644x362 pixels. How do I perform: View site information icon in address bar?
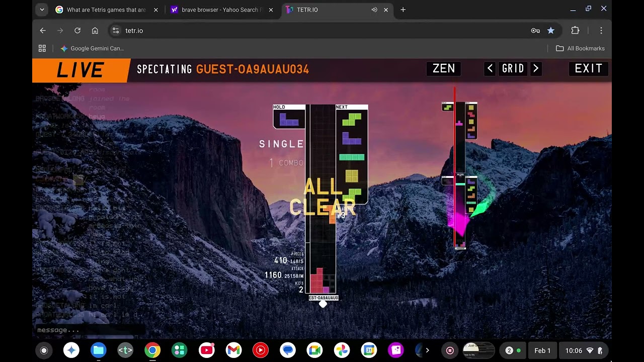point(116,31)
